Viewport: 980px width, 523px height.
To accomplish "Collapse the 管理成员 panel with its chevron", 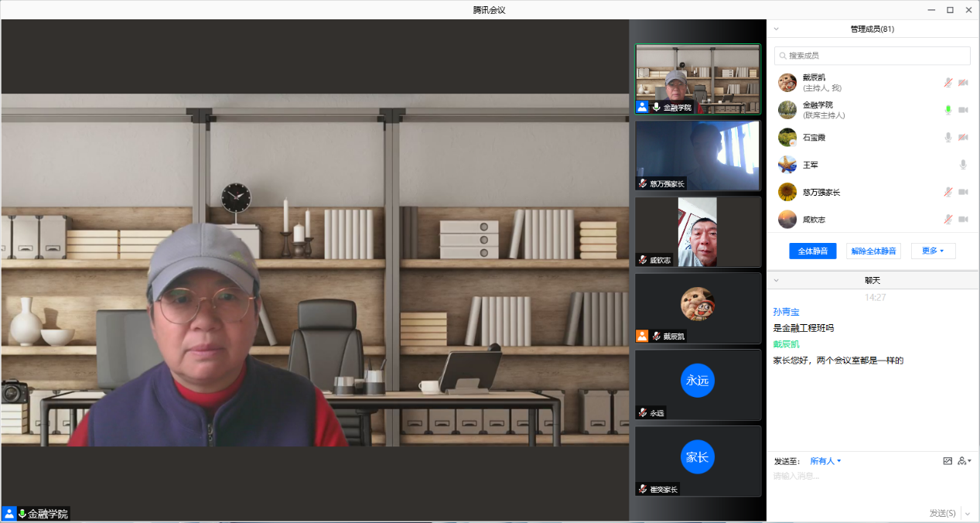I will tap(777, 29).
